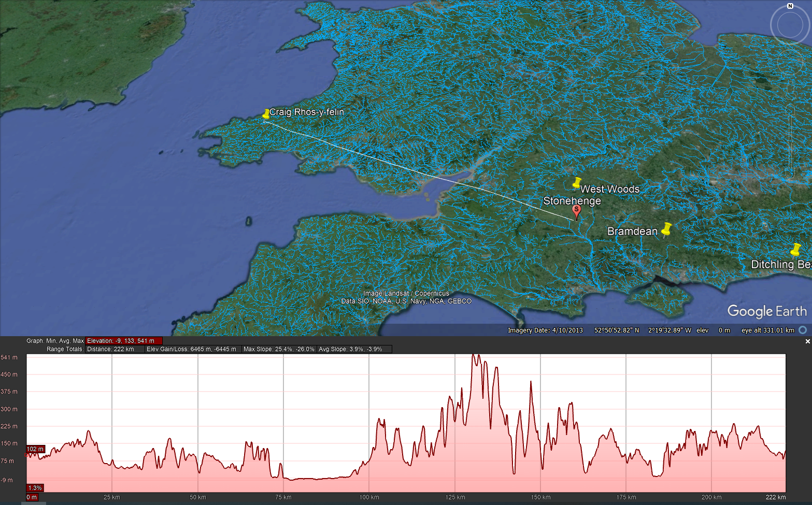Select the West Woods yellow pushpin
Image resolution: width=812 pixels, height=505 pixels.
(x=577, y=182)
